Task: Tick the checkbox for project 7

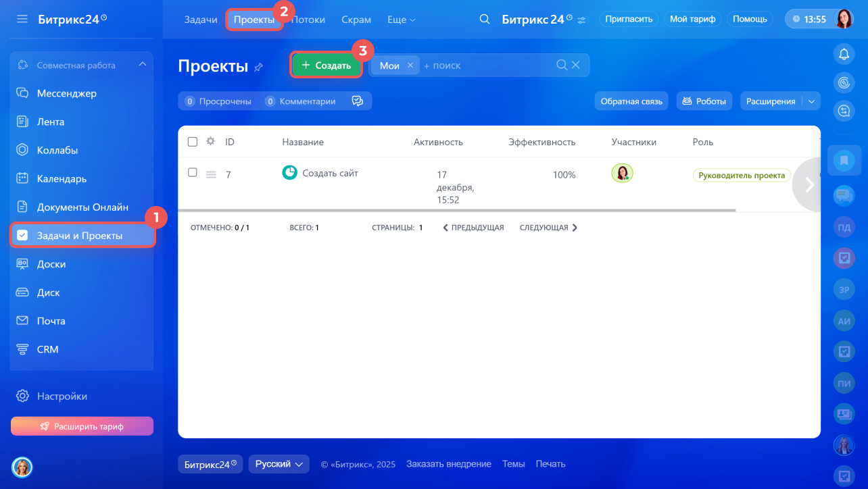Action: tap(193, 173)
